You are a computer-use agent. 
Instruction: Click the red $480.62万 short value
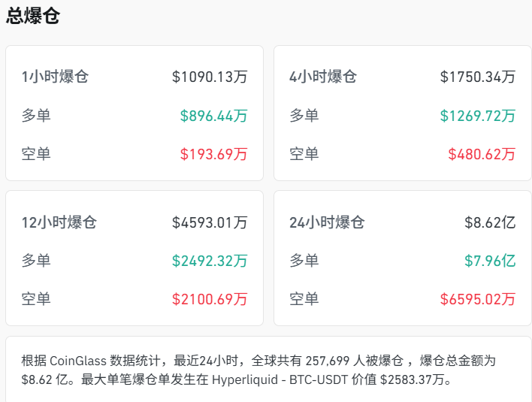point(482,154)
